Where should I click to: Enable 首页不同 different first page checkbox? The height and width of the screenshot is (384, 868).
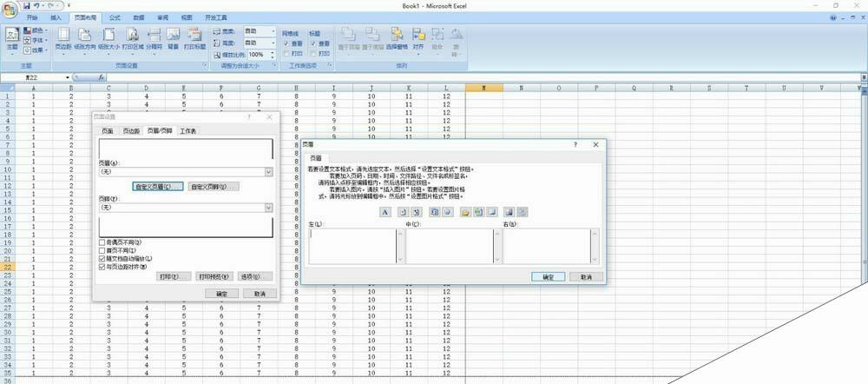[102, 250]
